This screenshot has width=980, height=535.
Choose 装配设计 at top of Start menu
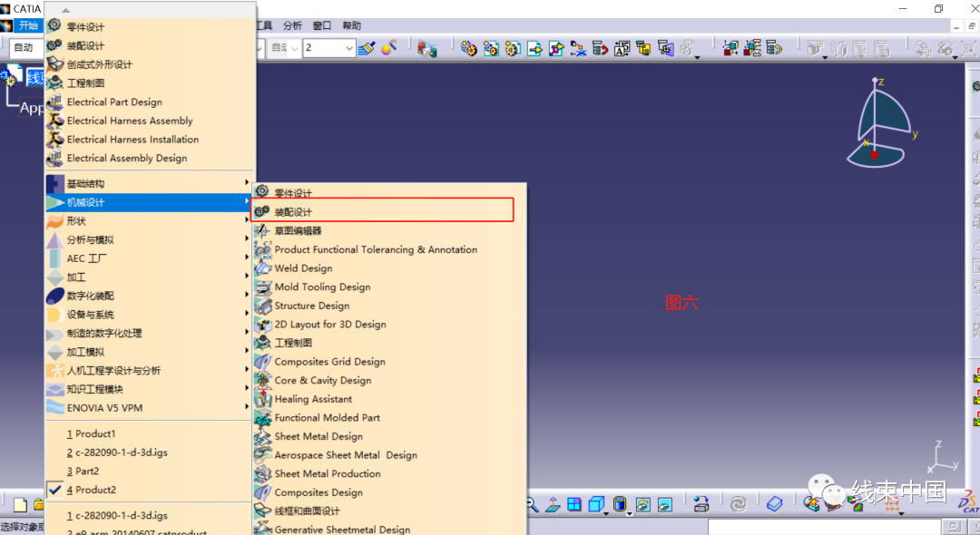point(150,45)
